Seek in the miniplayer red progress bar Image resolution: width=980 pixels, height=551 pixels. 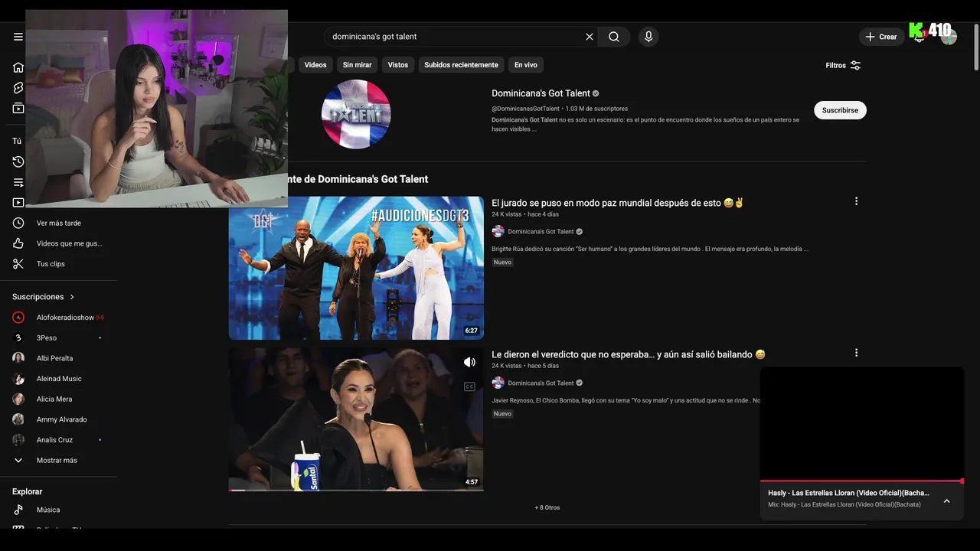pos(861,481)
